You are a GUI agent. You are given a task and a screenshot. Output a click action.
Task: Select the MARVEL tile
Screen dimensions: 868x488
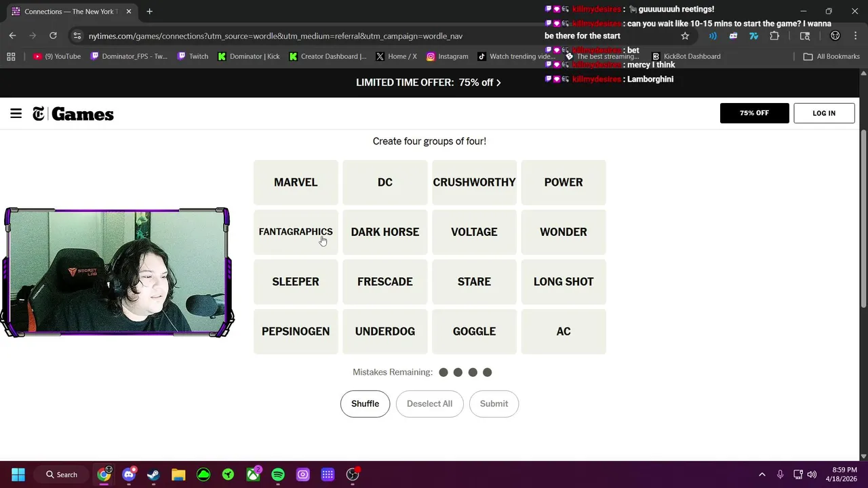(x=296, y=182)
